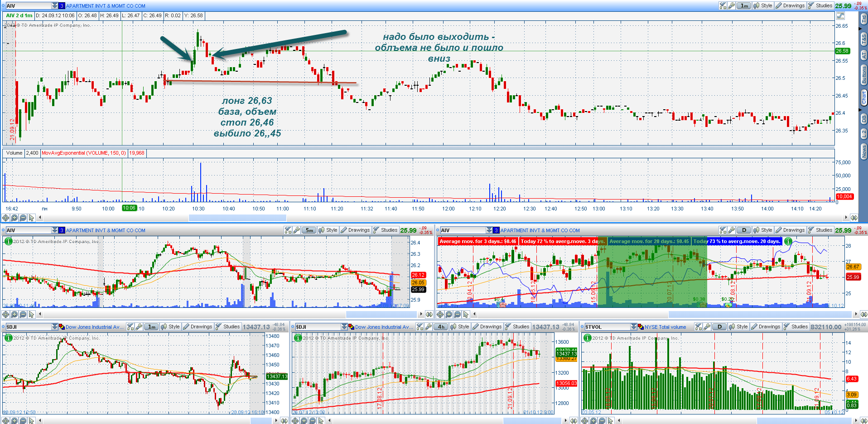Expand symbol dropdown in the daily AIV chart
The image size is (868, 424).
(489, 230)
